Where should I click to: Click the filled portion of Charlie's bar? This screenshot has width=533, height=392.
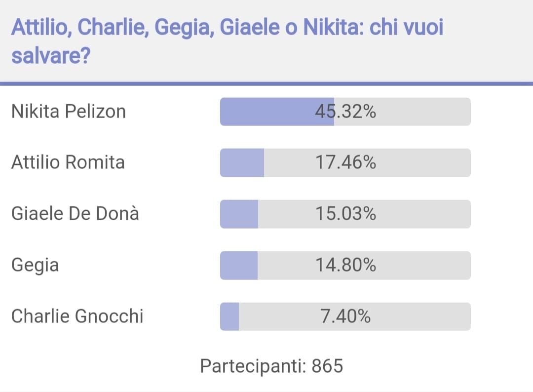(229, 316)
